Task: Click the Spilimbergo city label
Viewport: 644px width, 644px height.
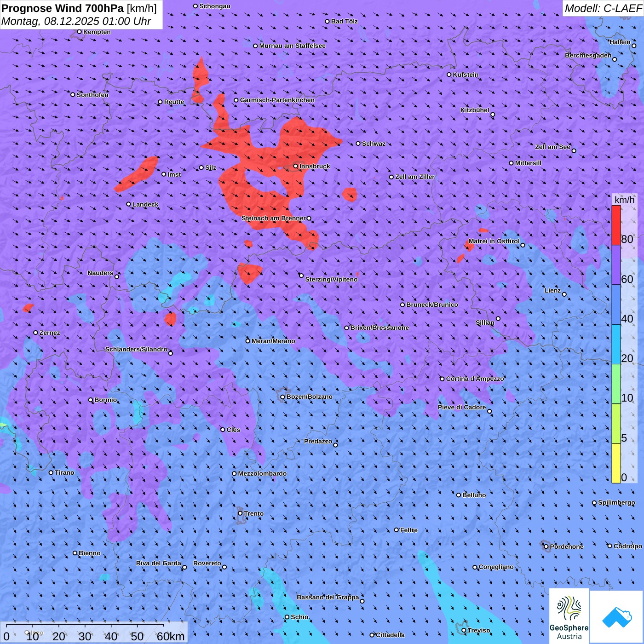Action: coord(616,502)
